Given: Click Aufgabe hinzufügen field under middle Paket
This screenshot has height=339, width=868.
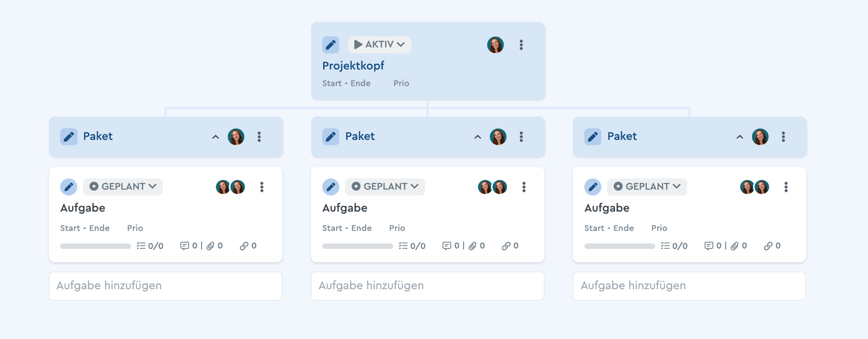Looking at the screenshot, I should coord(428,286).
